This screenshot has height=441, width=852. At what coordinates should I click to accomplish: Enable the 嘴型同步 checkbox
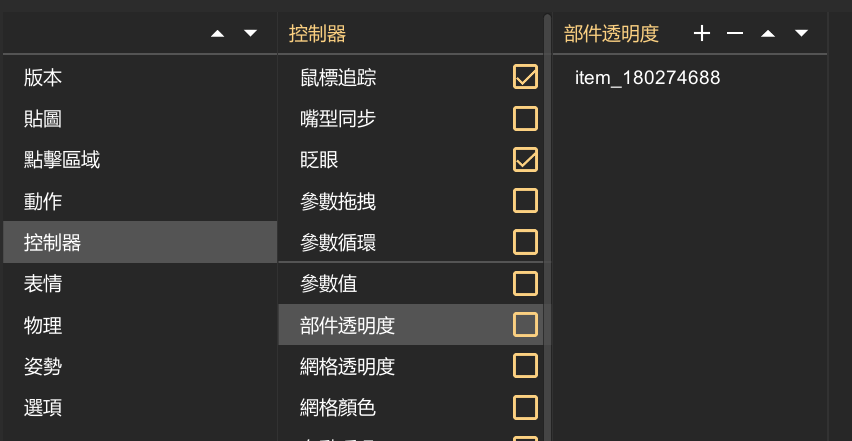(x=525, y=118)
